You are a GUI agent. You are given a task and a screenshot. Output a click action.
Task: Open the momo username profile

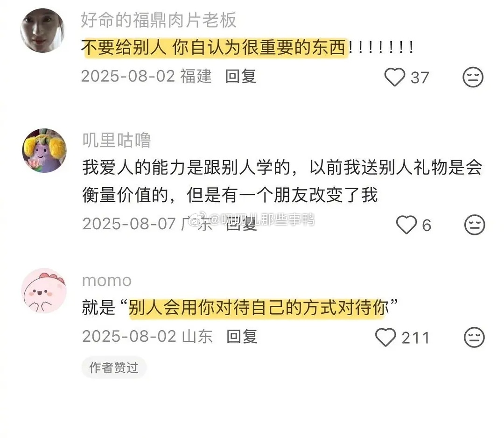(107, 281)
